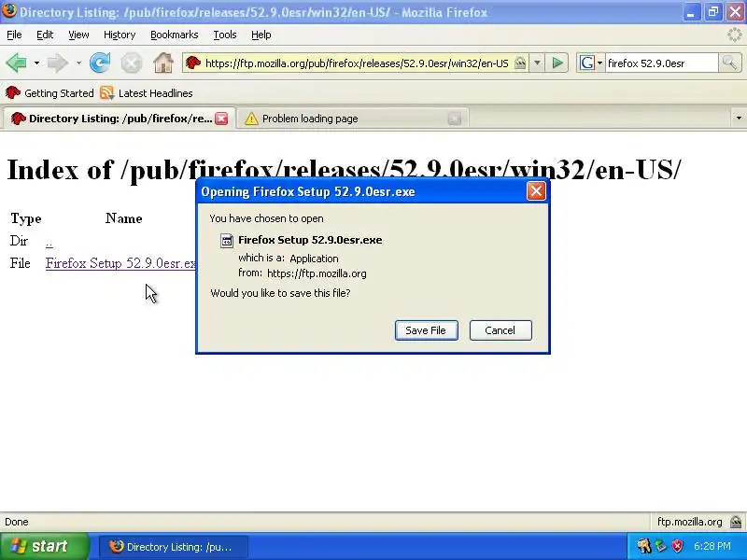The width and height of the screenshot is (747, 560).
Task: Click the site favicon in the address bar
Action: [193, 63]
